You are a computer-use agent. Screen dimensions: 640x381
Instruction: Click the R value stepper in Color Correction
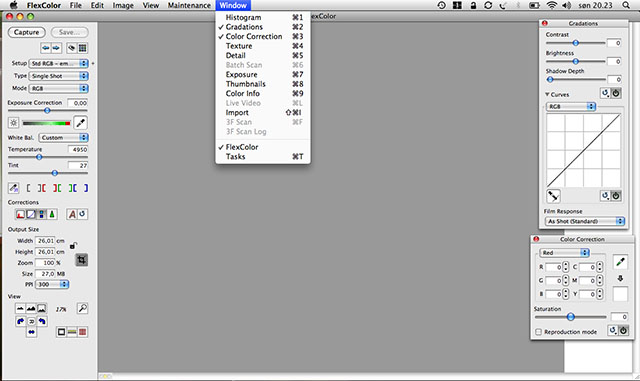(565, 267)
